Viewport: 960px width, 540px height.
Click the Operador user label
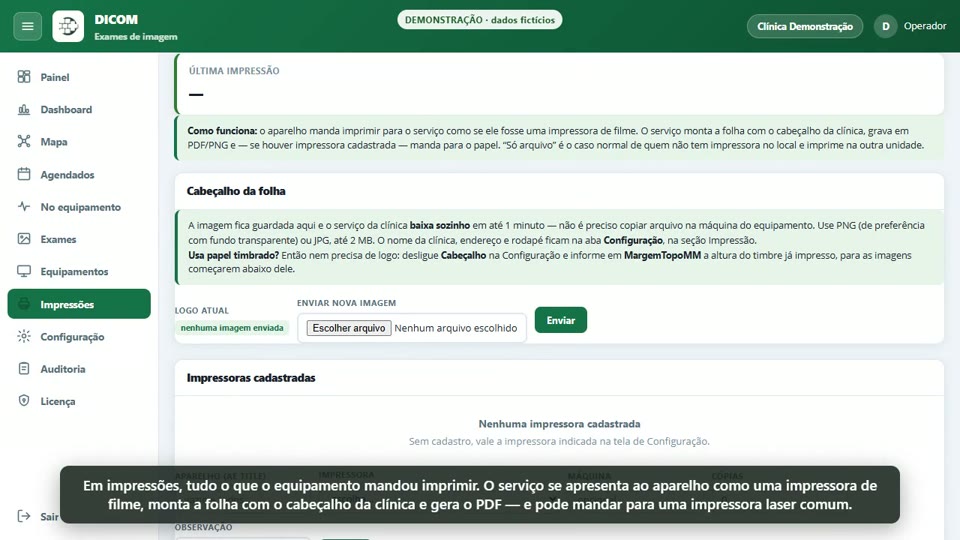point(924,26)
